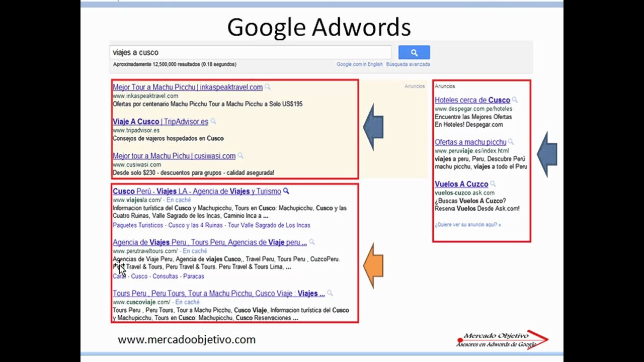
Task: Click the blue search magnifier button
Action: (414, 52)
